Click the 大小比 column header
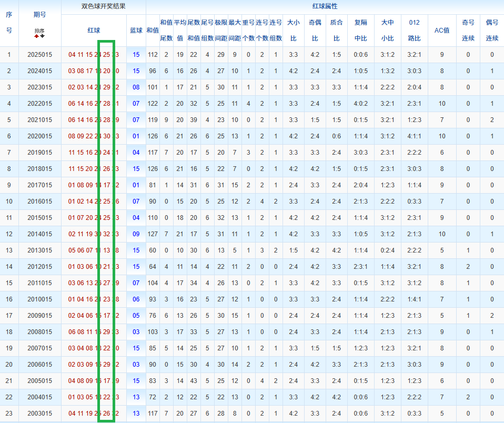This screenshot has height=423, width=504. 293,31
